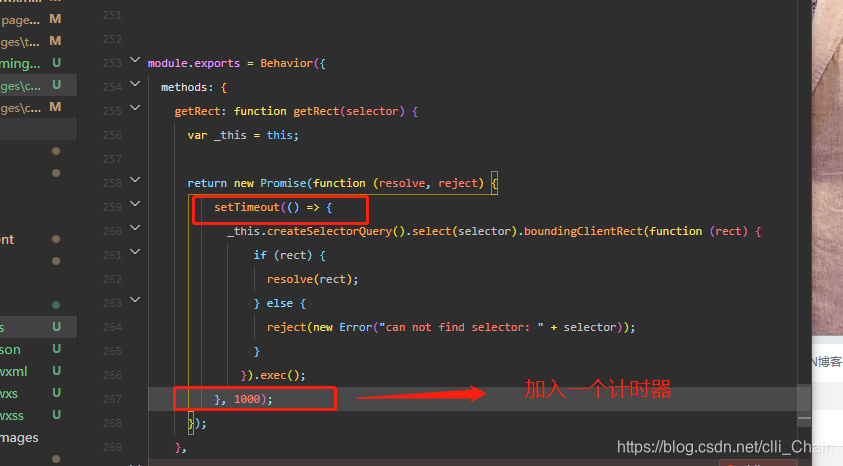Viewport: 843px width, 466px height.
Task: Click the 'setTimeout' call on line 259
Action: coord(247,207)
